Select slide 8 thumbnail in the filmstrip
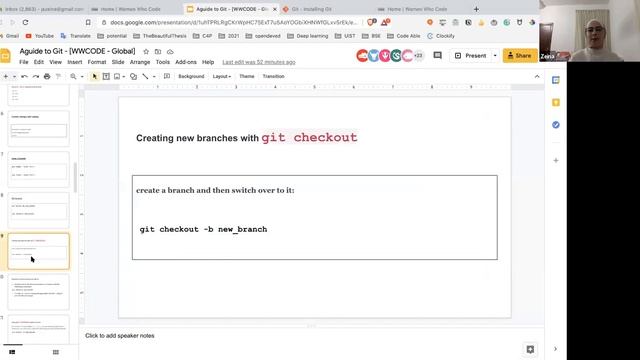Viewport: 640px width, 360px height. click(x=39, y=210)
